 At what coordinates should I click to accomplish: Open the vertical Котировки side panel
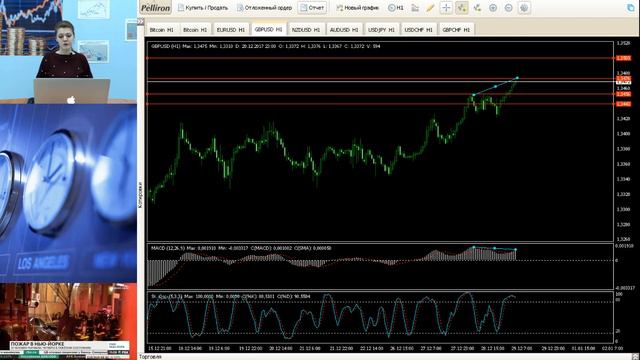pos(141,195)
